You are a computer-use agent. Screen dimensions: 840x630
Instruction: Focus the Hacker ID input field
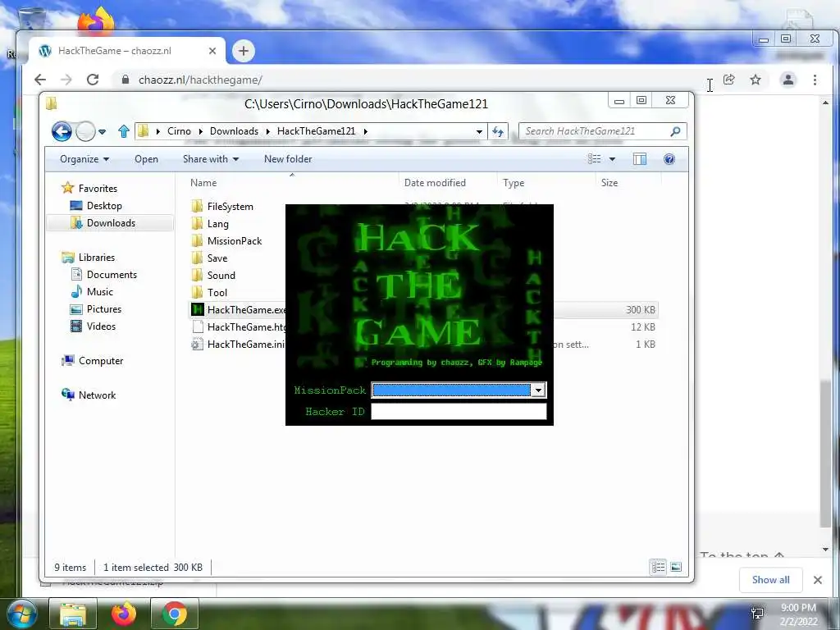[459, 412]
